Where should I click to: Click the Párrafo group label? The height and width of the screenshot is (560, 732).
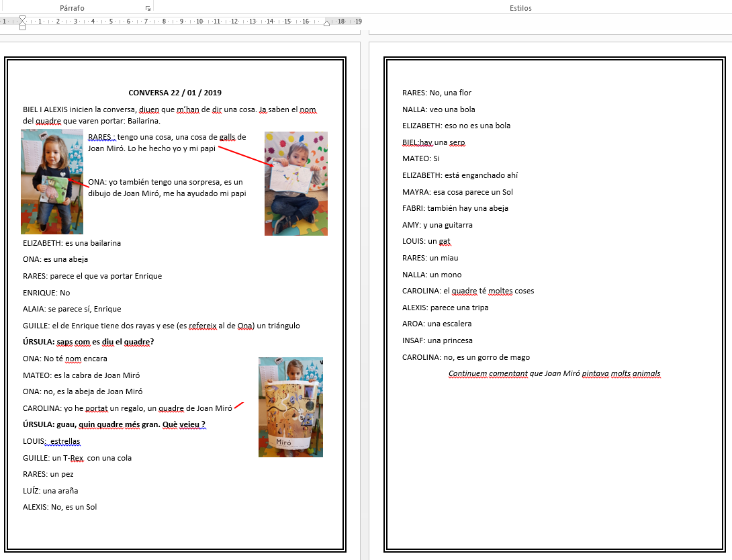click(x=72, y=8)
